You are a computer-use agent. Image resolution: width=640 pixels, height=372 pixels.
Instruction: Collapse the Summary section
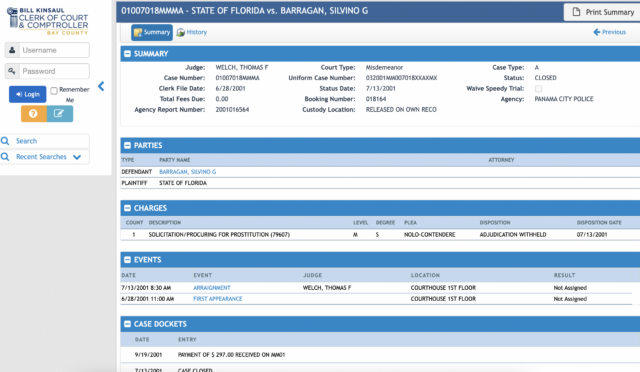[x=127, y=54]
